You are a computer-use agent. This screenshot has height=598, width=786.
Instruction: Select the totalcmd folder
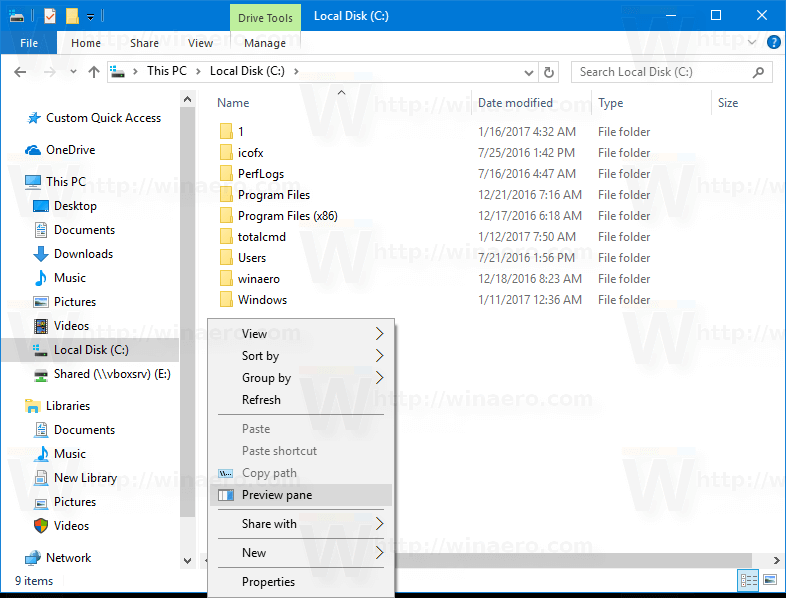coord(253,237)
